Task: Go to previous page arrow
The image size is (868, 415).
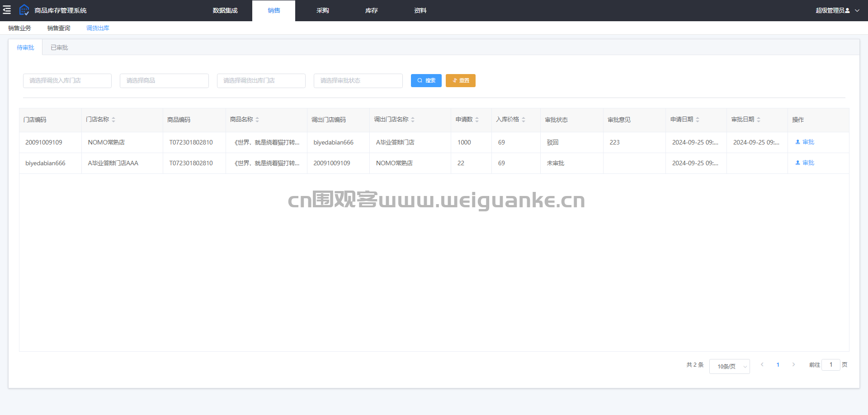Action: [x=762, y=364]
